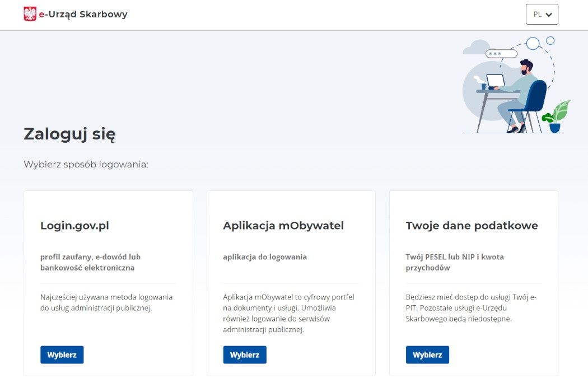Screen dimensions: 588x383
Task: Click the text 'Wybierz sposób logowania:'
Action: click(86, 164)
